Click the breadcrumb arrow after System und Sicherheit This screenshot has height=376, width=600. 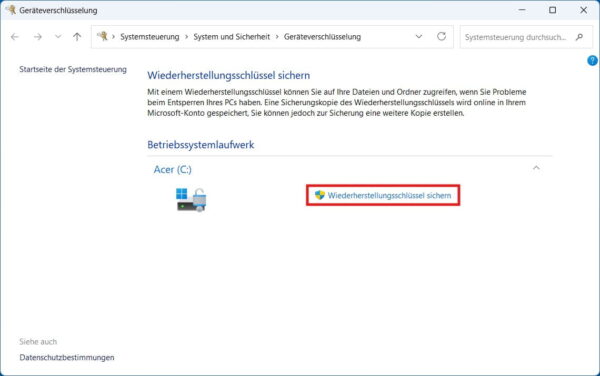pyautogui.click(x=277, y=37)
